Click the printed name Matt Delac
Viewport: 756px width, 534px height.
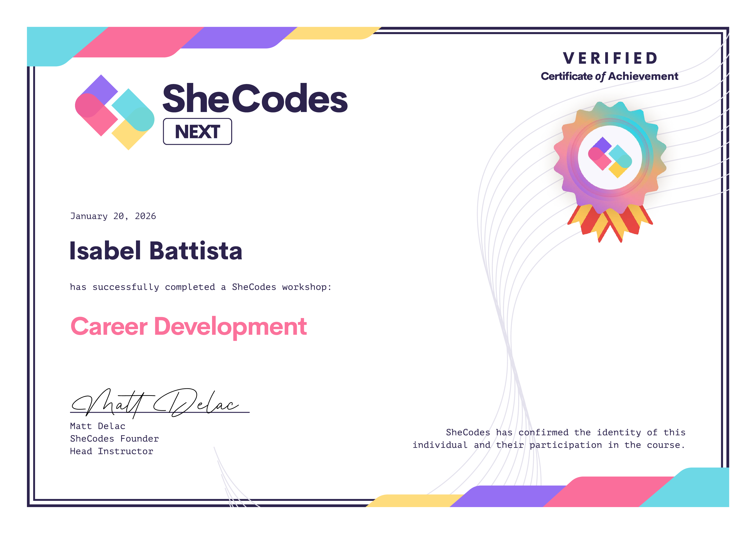coord(97,426)
